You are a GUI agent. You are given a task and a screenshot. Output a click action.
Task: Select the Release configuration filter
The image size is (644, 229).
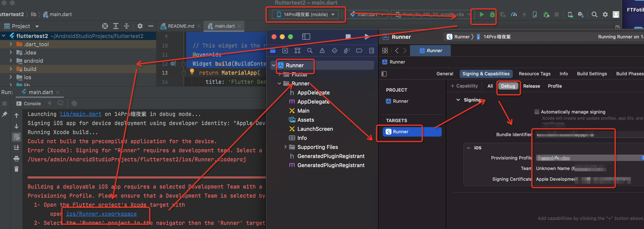click(532, 86)
